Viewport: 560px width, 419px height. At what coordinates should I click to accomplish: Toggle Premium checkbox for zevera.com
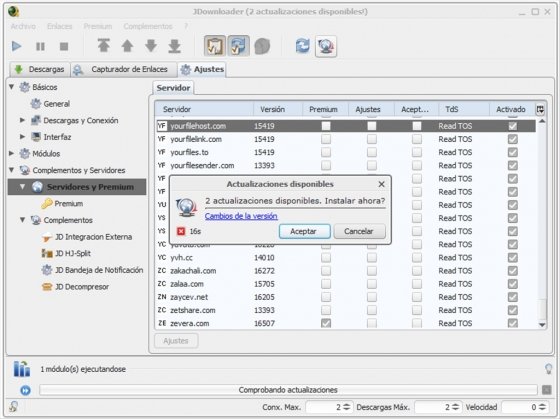(x=326, y=323)
